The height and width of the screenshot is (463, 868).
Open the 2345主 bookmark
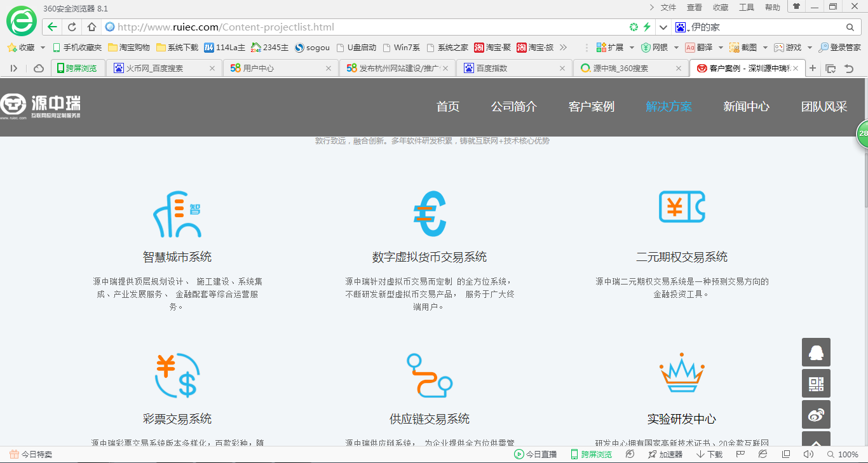click(269, 48)
